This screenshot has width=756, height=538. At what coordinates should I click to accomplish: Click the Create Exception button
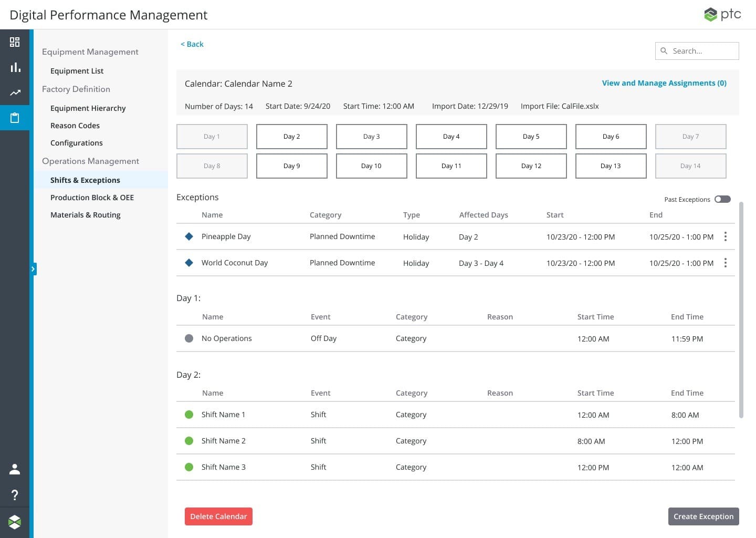(x=703, y=516)
